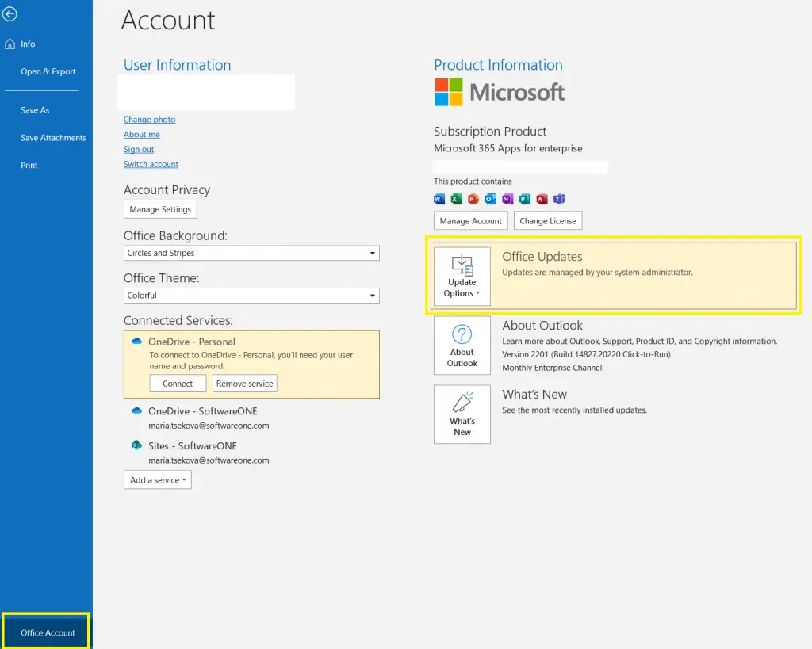812x649 pixels.
Task: Click the Info home icon
Action: pos(10,44)
